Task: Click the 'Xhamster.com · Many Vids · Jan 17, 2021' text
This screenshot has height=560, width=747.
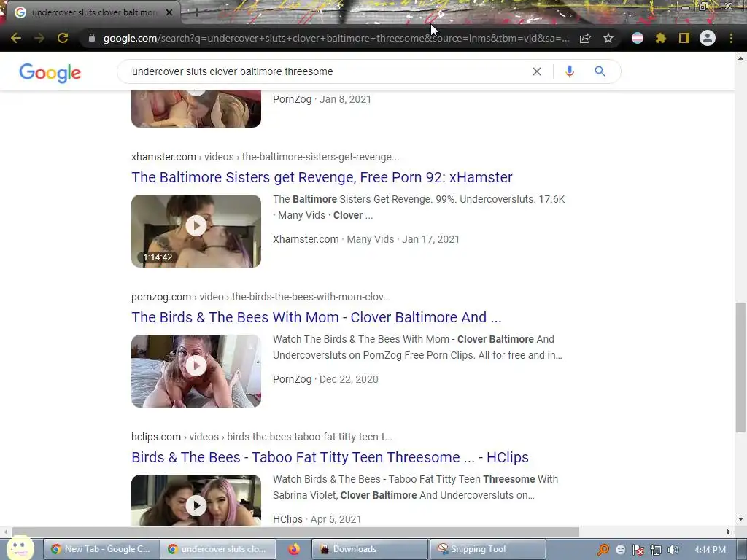Action: pyautogui.click(x=366, y=239)
